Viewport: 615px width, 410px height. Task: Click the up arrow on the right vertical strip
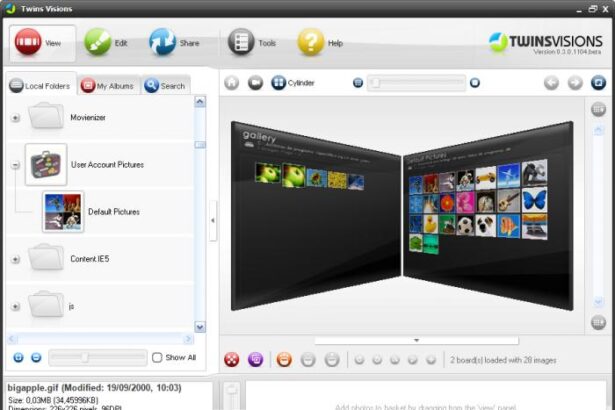[599, 130]
